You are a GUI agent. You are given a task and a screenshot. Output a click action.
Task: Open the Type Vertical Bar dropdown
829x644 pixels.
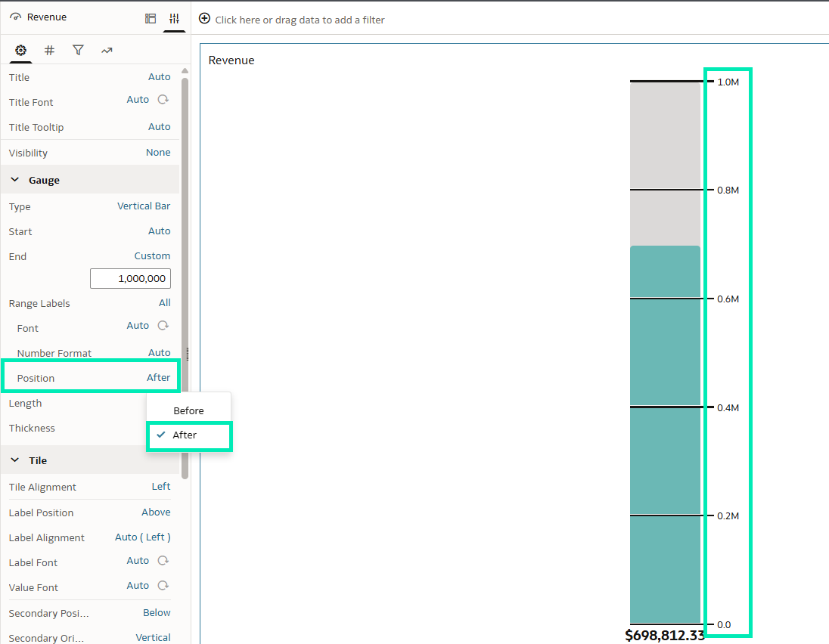[144, 206]
